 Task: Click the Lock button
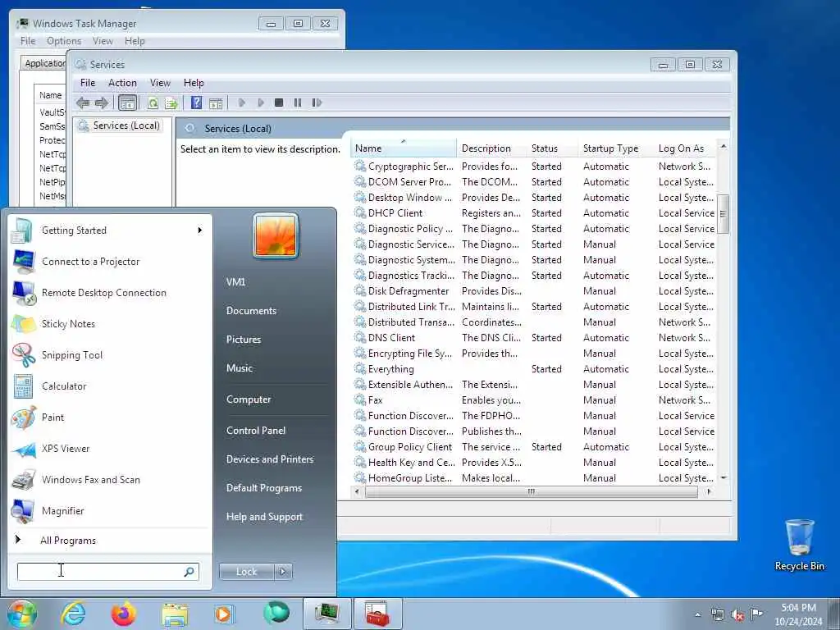(246, 572)
